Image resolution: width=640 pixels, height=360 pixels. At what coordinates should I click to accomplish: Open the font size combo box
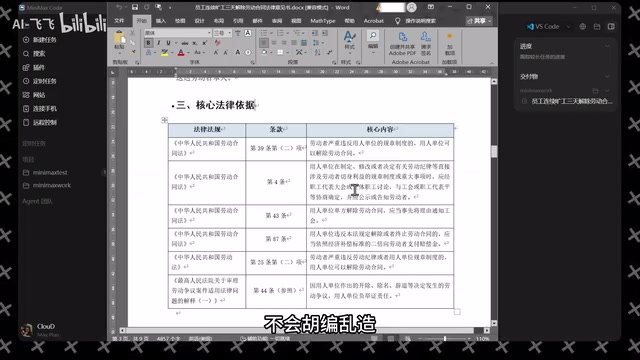tap(222, 33)
